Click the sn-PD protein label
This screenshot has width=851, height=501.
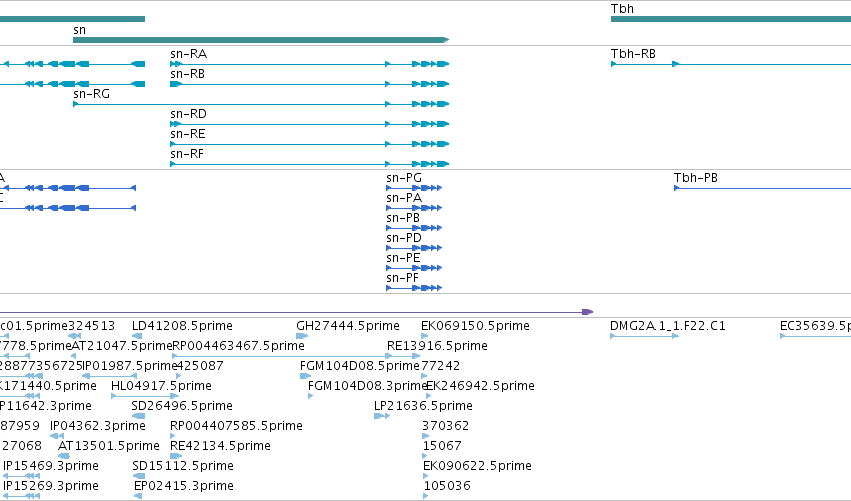pos(404,238)
